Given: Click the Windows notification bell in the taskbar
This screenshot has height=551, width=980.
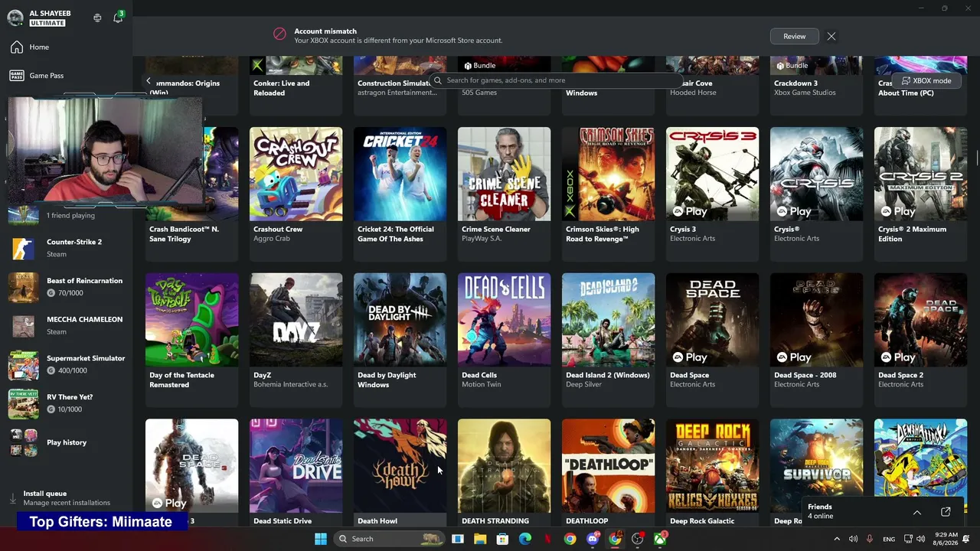Looking at the screenshot, I should pyautogui.click(x=966, y=539).
